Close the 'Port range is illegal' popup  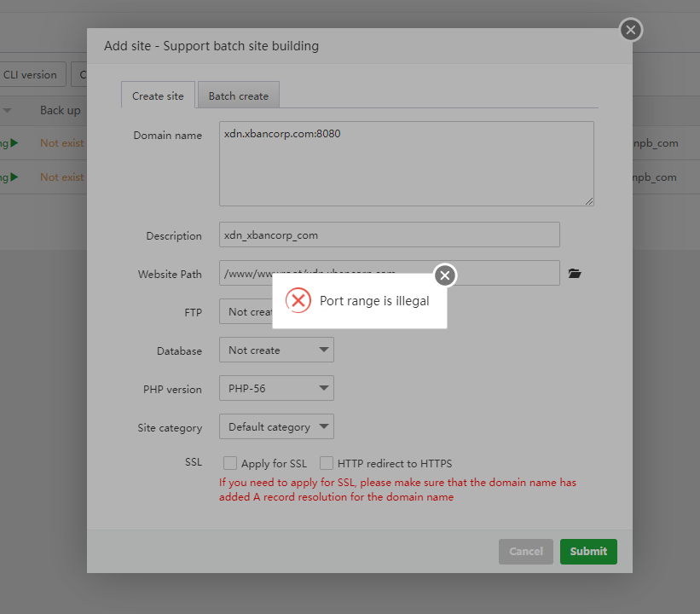click(x=445, y=275)
